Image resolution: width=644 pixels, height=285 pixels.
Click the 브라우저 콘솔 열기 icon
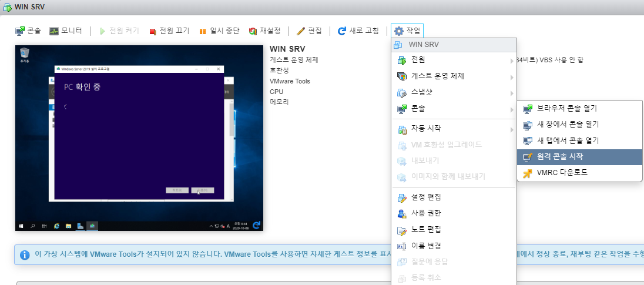coord(527,109)
